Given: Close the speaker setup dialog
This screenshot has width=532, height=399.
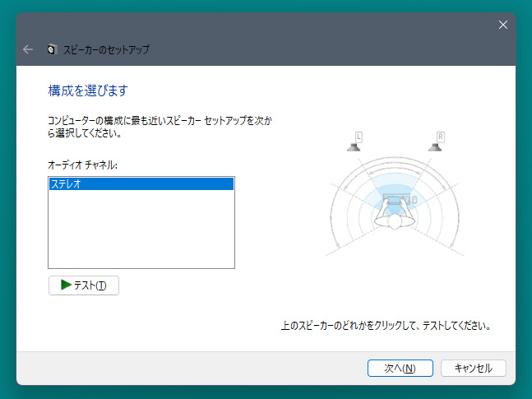Looking at the screenshot, I should 503,25.
